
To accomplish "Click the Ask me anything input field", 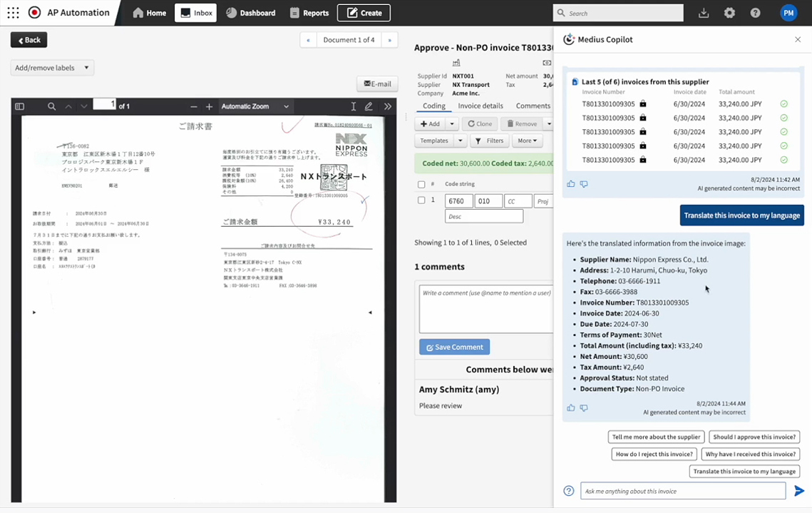I will pyautogui.click(x=682, y=491).
